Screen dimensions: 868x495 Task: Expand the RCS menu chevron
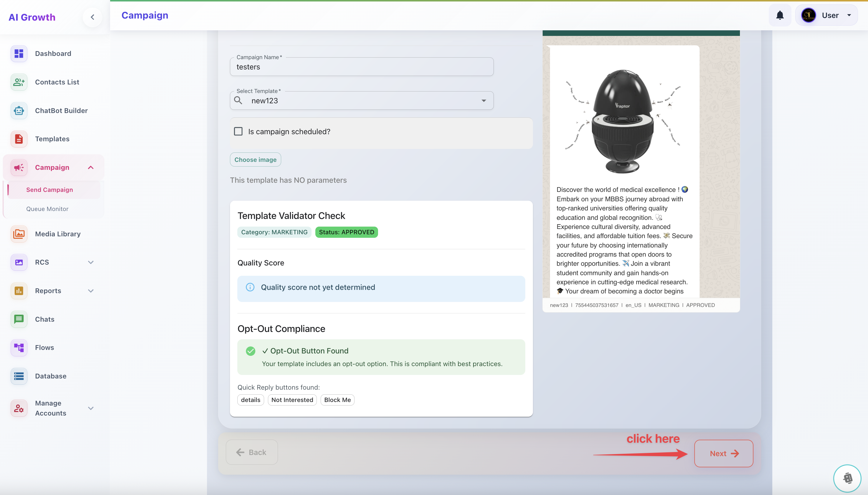90,262
